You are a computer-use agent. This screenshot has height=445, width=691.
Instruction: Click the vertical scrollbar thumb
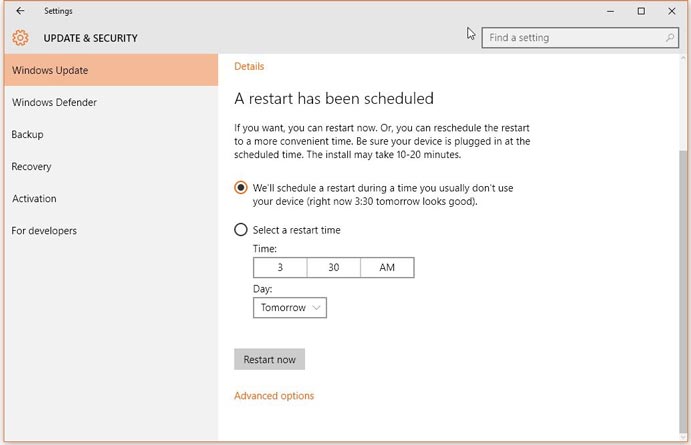[683, 291]
